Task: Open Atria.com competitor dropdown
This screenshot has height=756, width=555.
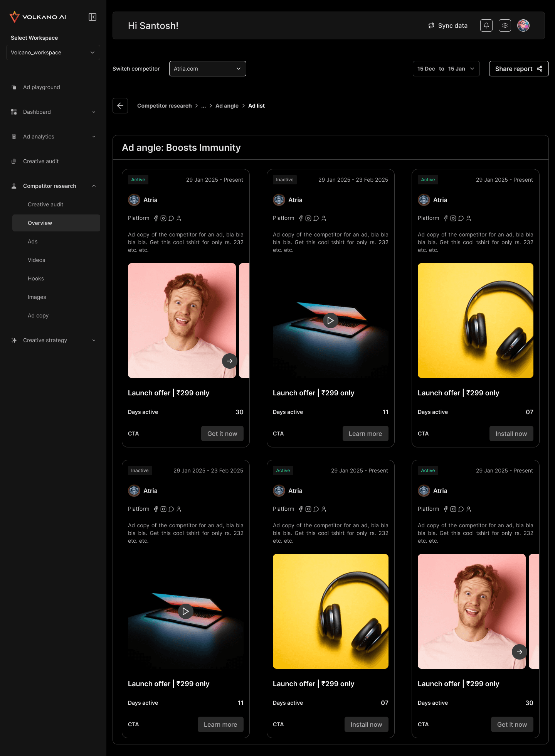Action: pyautogui.click(x=208, y=69)
